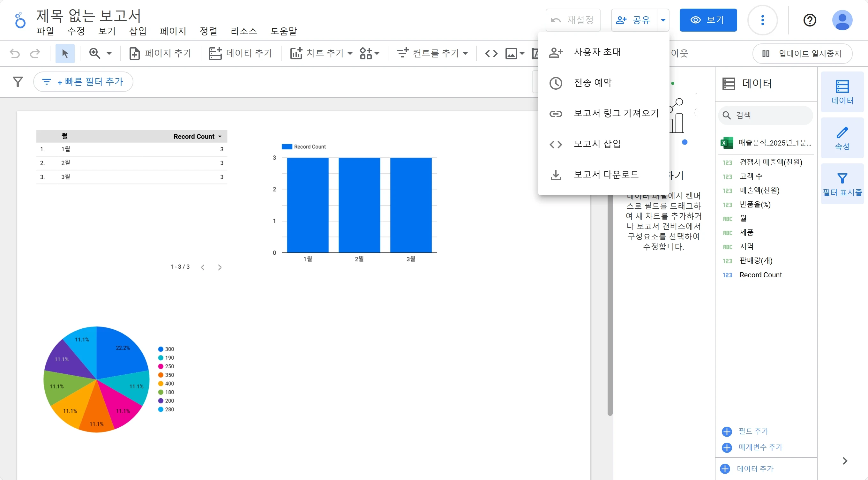Toggle the share dropdown arrow
The image size is (868, 480).
pyautogui.click(x=663, y=20)
